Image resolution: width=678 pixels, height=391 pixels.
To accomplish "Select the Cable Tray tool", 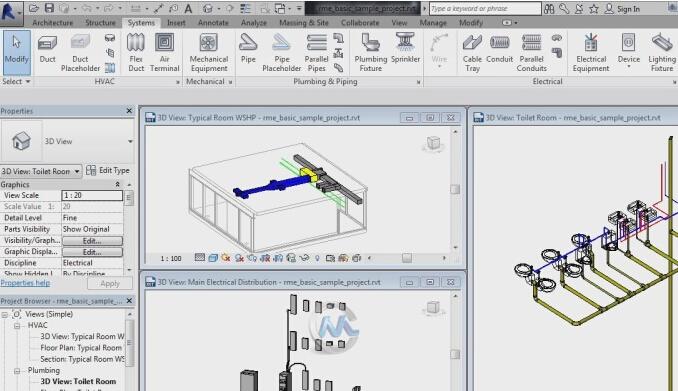I will coord(472,53).
